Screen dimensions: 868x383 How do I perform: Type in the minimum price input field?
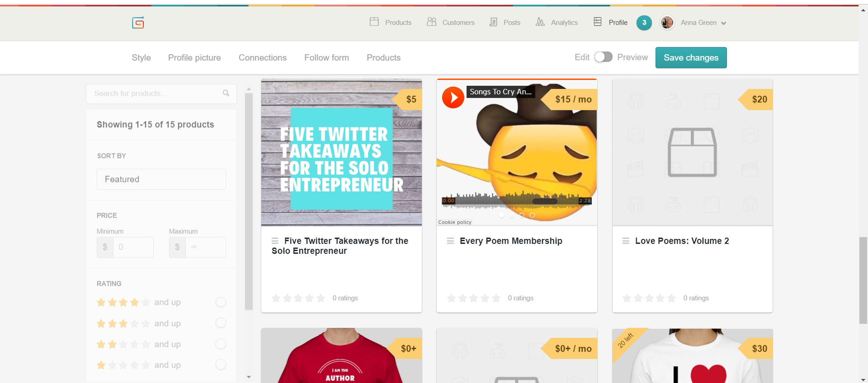click(133, 247)
